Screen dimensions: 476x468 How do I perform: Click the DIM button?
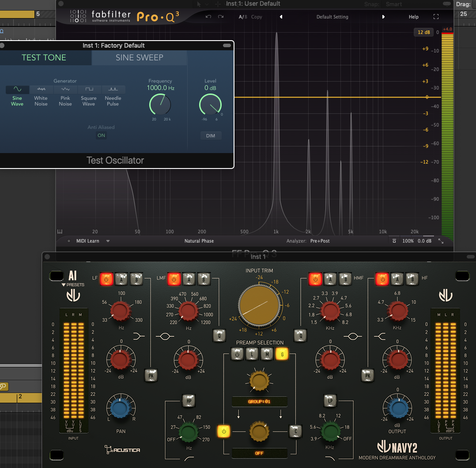[x=211, y=135]
